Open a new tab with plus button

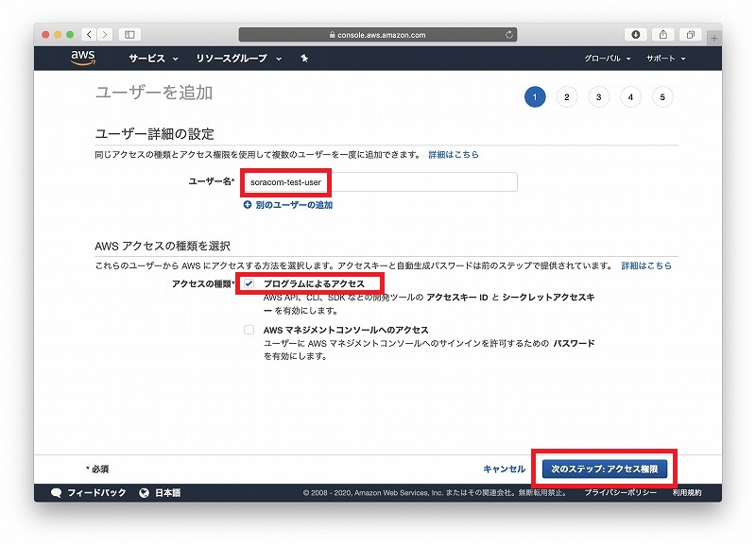click(x=714, y=38)
